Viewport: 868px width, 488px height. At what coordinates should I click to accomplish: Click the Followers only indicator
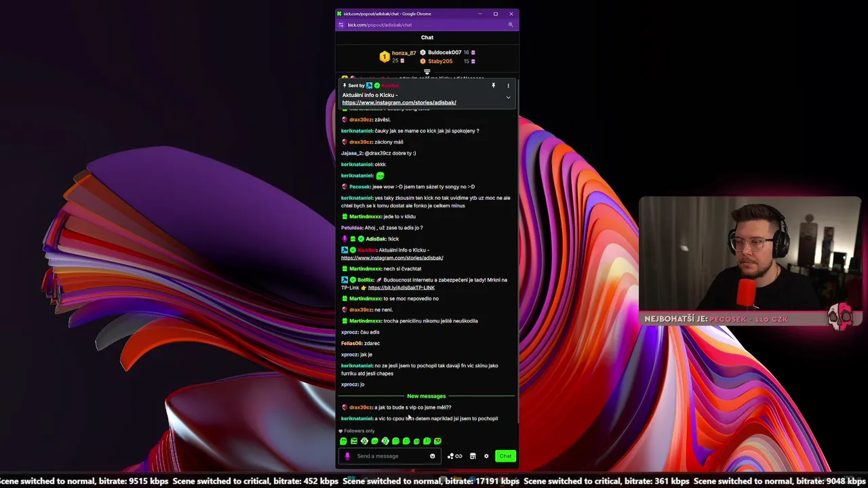coord(357,431)
